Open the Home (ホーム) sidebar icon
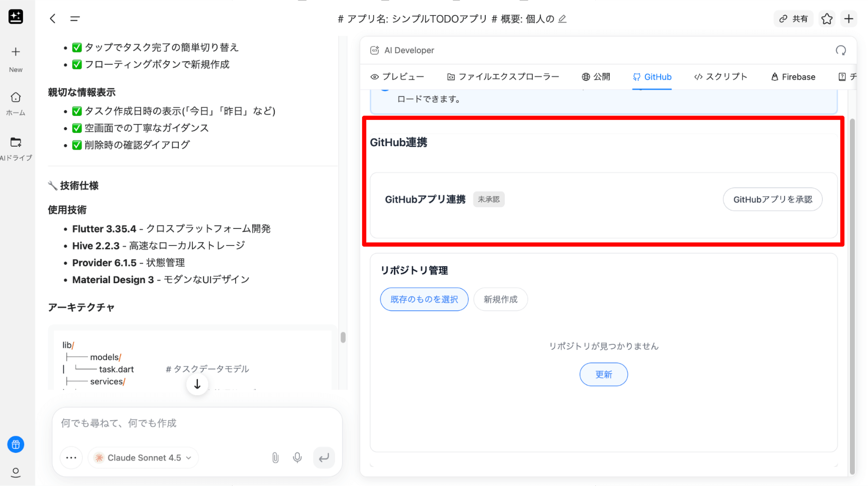The height and width of the screenshot is (486, 868). point(16,97)
